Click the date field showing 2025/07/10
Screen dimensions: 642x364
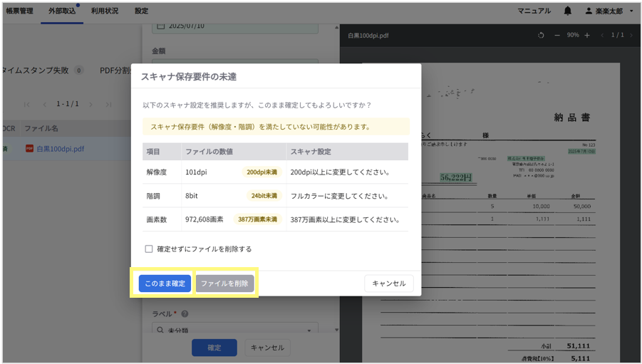(x=235, y=26)
